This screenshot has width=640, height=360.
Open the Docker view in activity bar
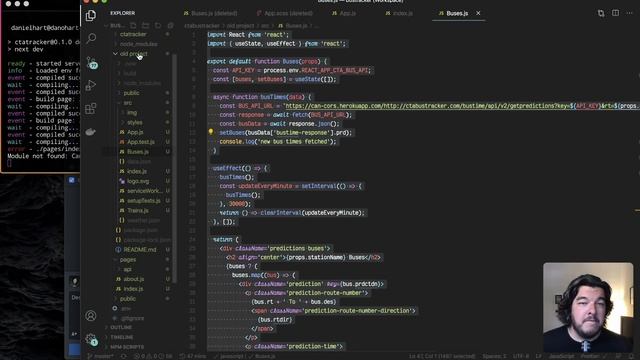pyautogui.click(x=91, y=132)
